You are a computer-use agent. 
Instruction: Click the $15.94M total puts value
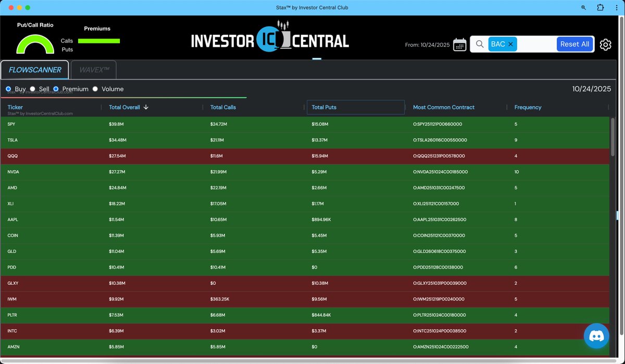click(320, 156)
